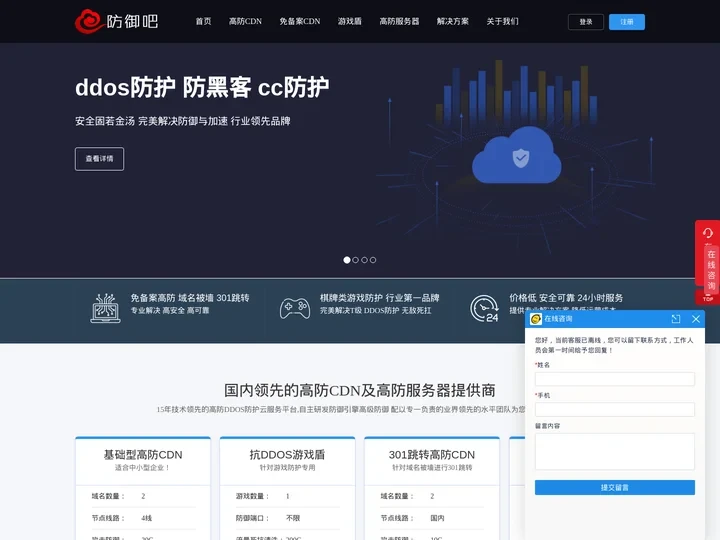Click the heading 国内领先的高防CDN及高防服务器提供商

[x=360, y=390]
